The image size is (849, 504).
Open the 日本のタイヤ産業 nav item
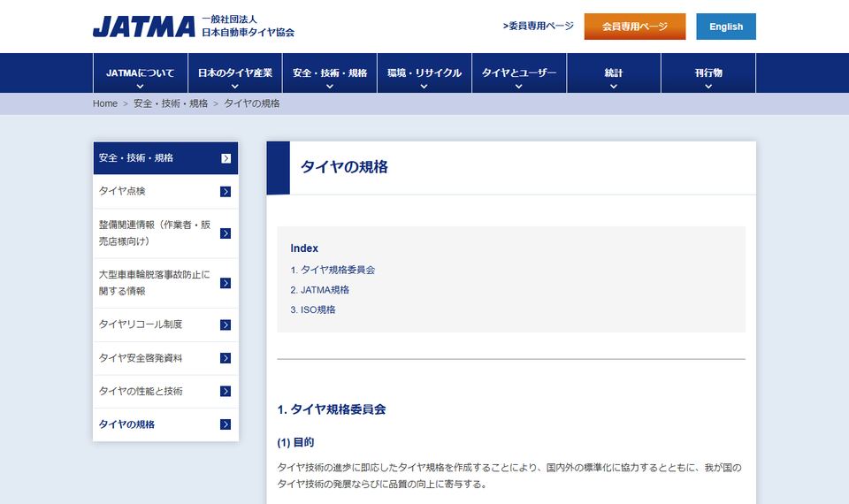(235, 73)
